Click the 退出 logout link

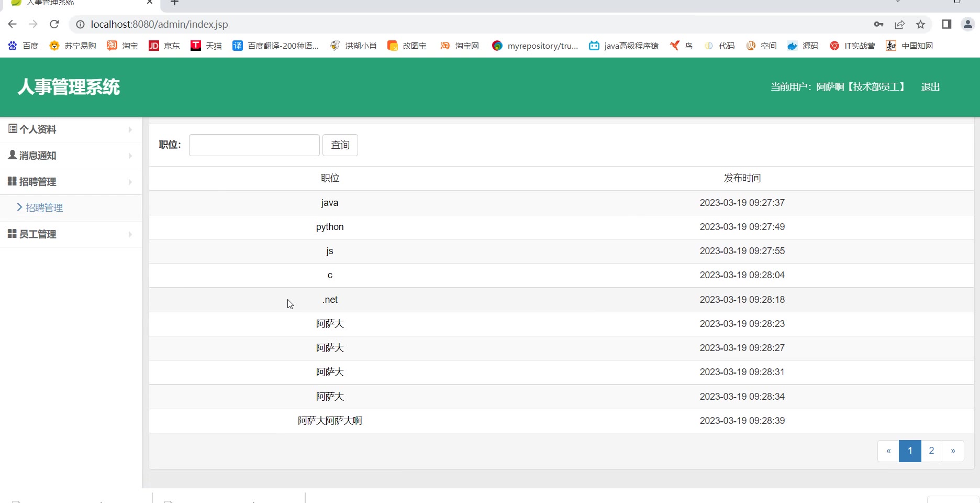[x=930, y=87]
